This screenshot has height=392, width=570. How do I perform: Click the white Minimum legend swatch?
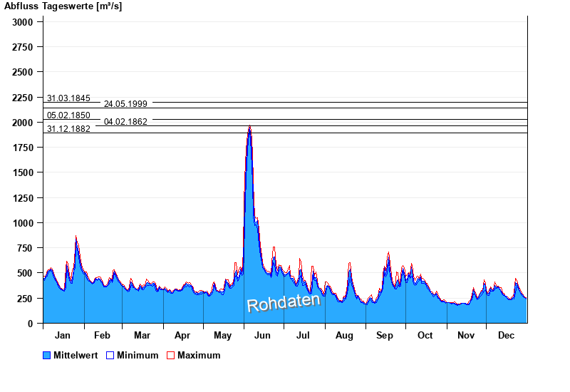(x=110, y=356)
